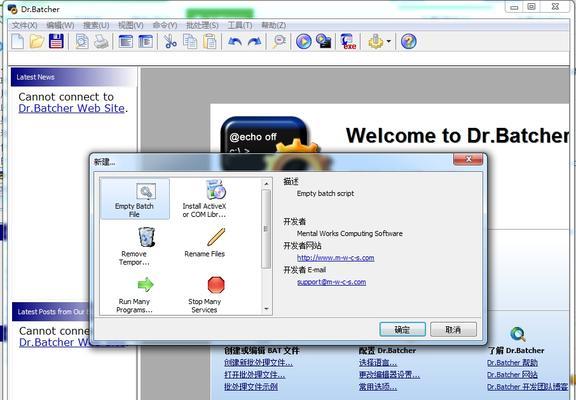Open the developer website link in dialog
The height and width of the screenshot is (400, 576).
click(335, 257)
